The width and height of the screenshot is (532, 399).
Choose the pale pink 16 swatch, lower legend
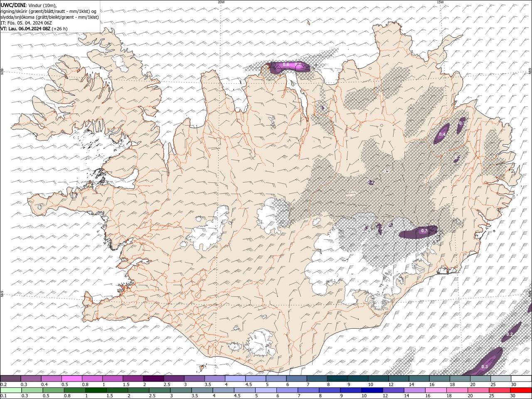436,390
